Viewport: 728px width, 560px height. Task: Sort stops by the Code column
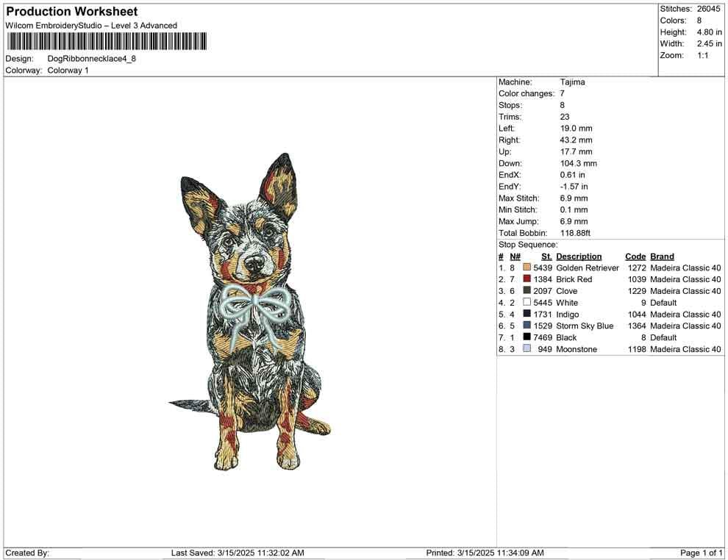pyautogui.click(x=633, y=256)
